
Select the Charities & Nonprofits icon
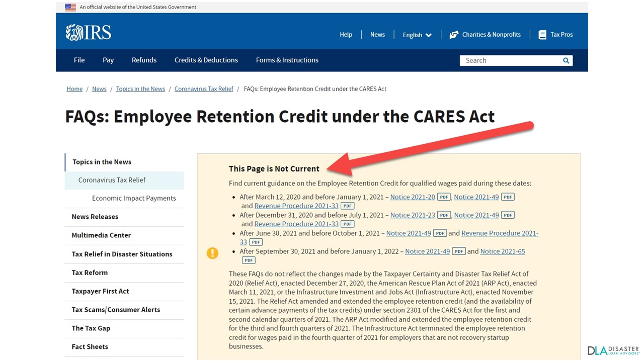pyautogui.click(x=454, y=34)
